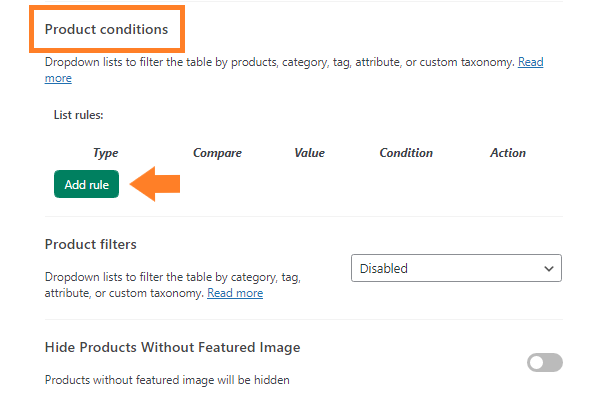
Task: Click the Value column header
Action: (x=309, y=153)
